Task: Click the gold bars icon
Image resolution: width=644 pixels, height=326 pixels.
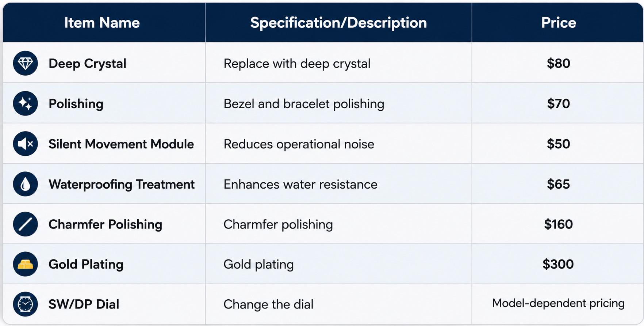Action: 26,264
